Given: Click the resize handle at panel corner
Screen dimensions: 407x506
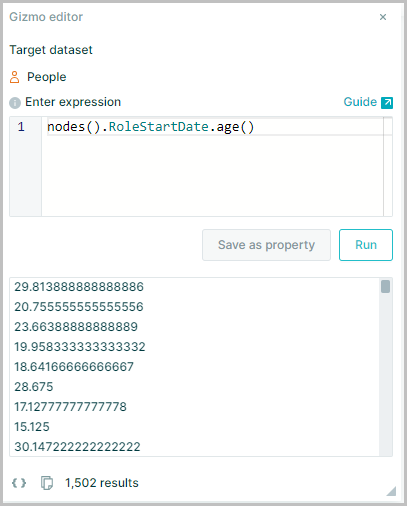Looking at the screenshot, I should pyautogui.click(x=391, y=491).
